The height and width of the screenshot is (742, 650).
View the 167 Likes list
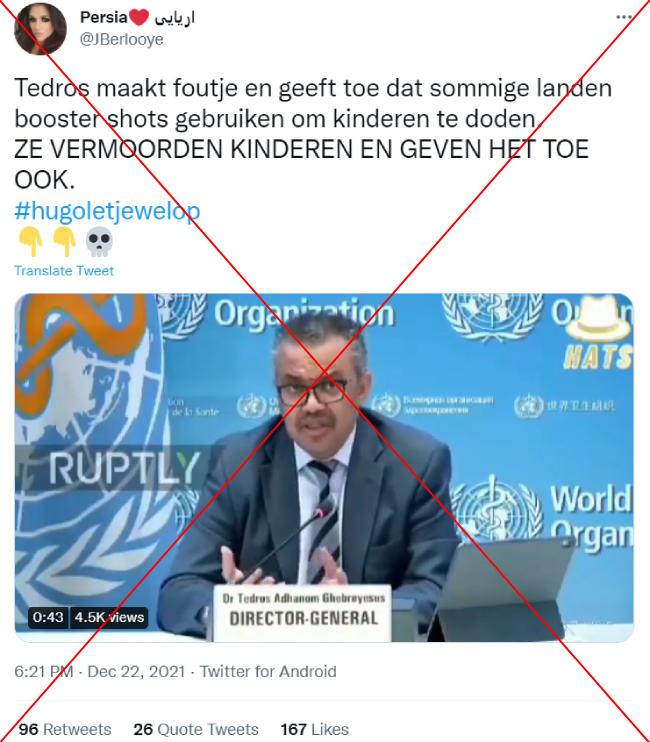[x=315, y=729]
